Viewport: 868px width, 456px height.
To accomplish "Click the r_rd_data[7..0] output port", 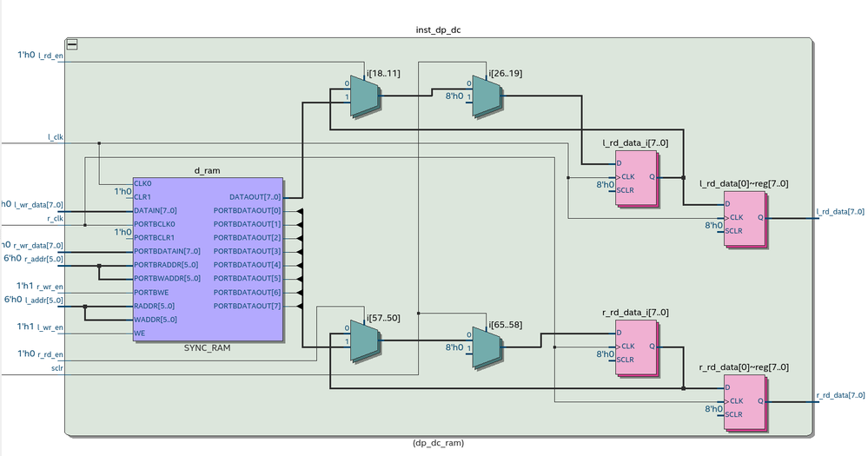I will tap(840, 396).
